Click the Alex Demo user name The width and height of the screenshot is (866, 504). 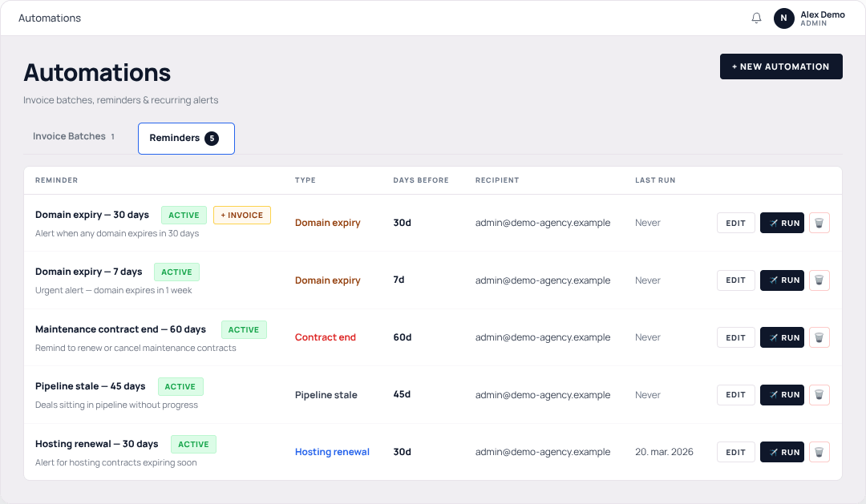[823, 15]
